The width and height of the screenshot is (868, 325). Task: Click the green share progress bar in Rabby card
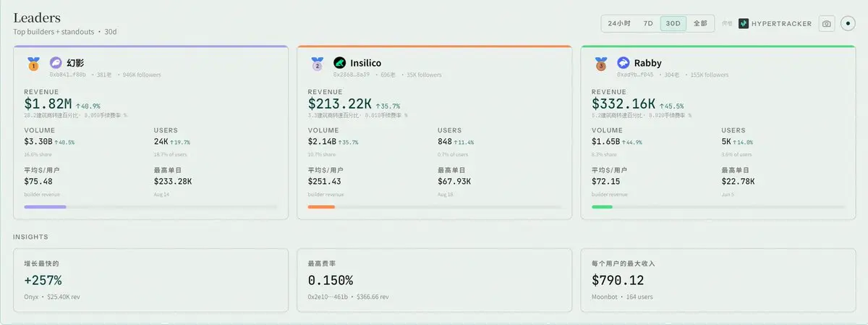click(718, 207)
